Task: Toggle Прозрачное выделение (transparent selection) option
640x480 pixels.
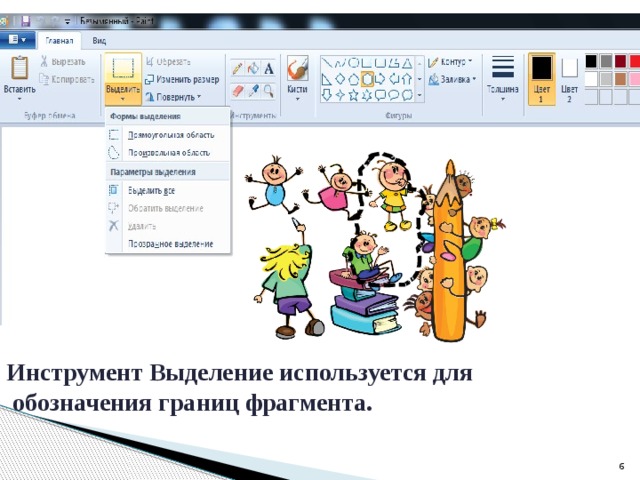Action: (171, 244)
